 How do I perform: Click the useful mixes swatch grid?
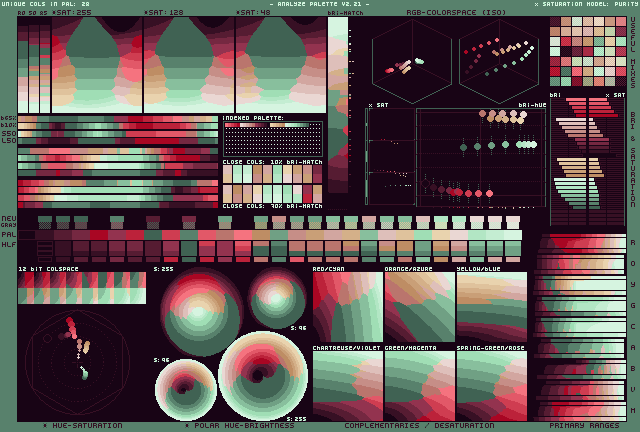coord(588,51)
